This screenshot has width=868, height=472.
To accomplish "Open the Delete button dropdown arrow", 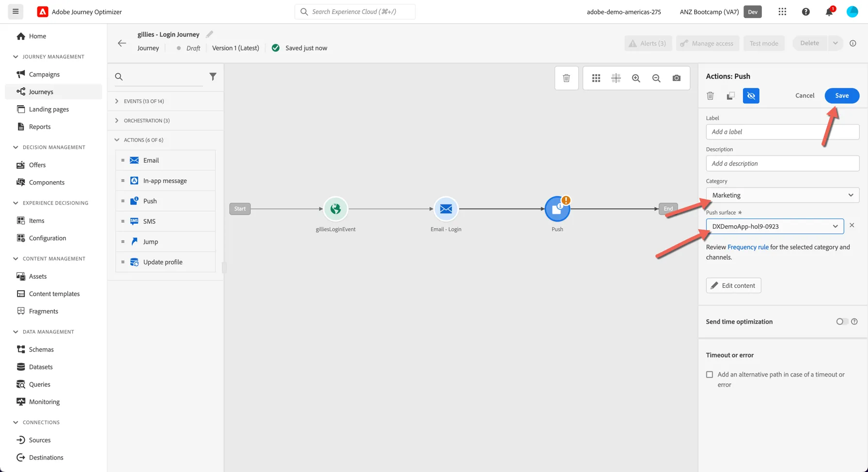I will pos(835,43).
